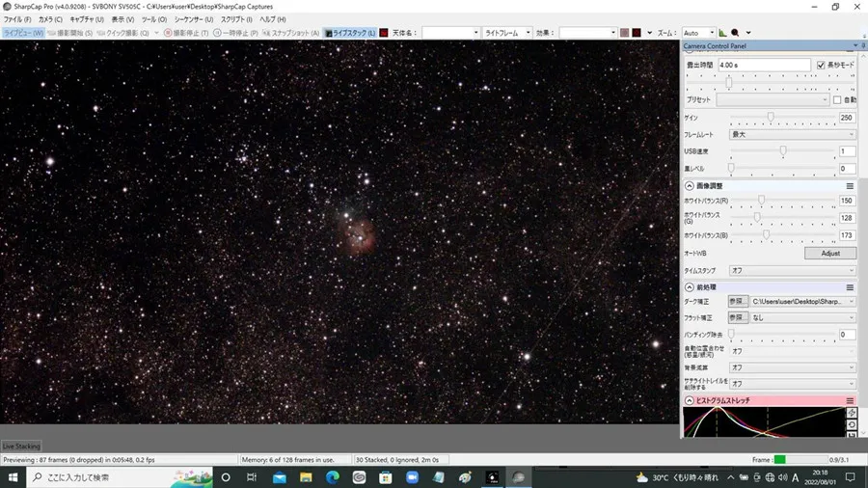Open the タイムスタンプ dropdown
The image size is (868, 488).
click(792, 271)
